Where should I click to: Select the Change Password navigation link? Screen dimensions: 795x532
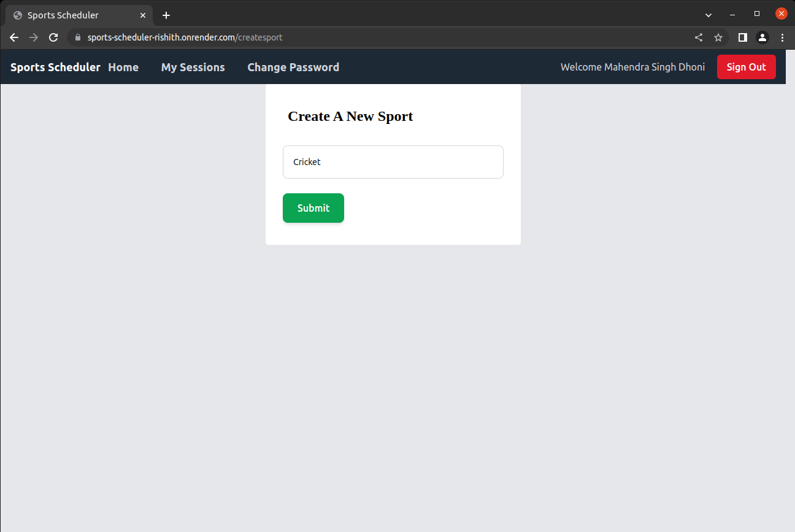pos(293,67)
